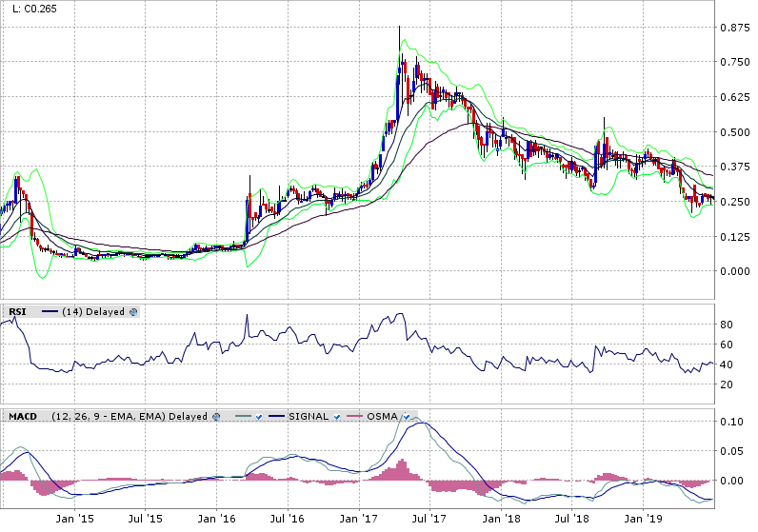
Task: Click the 0.875 price axis label
Action: [735, 28]
